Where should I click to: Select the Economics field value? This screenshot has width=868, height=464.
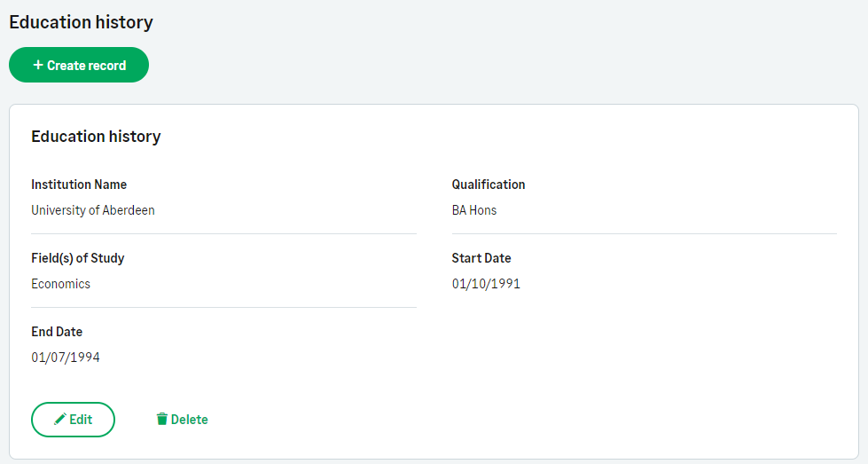click(61, 284)
